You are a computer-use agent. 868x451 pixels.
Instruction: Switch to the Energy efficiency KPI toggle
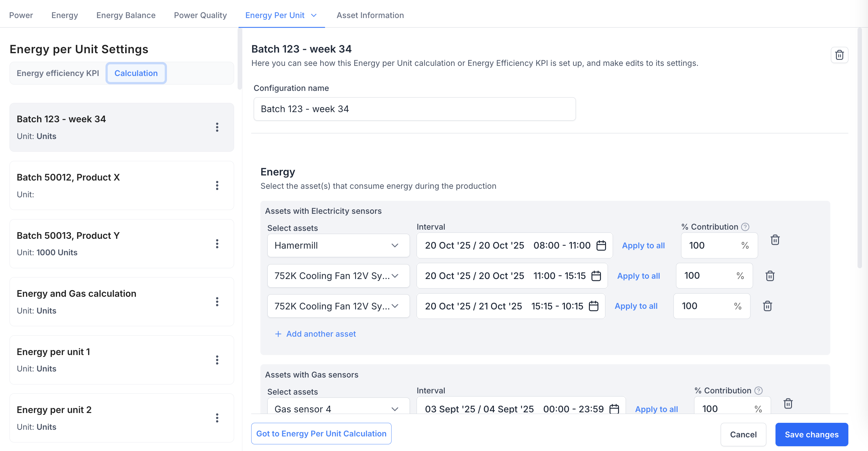(58, 73)
